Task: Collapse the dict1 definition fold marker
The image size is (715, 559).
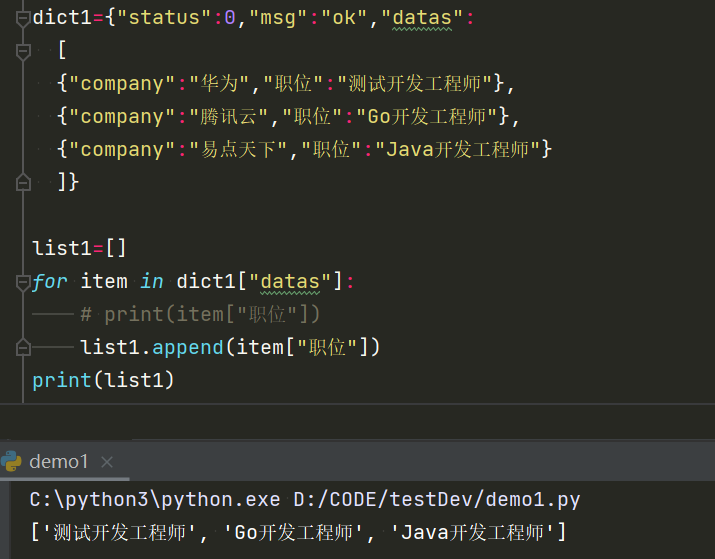Action: pos(23,19)
